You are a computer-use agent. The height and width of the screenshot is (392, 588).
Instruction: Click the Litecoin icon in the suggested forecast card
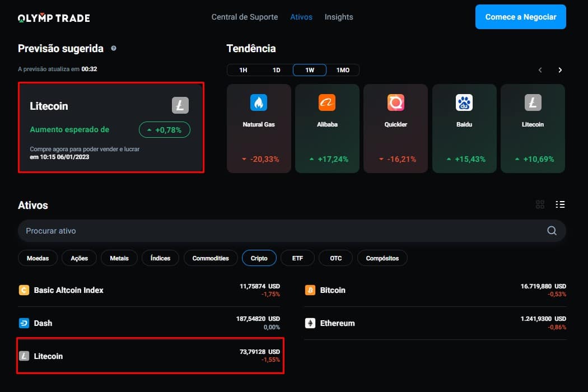(x=180, y=105)
